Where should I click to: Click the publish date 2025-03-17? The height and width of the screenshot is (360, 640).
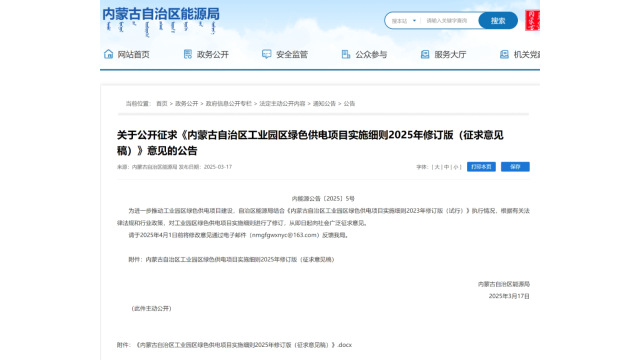(218, 167)
